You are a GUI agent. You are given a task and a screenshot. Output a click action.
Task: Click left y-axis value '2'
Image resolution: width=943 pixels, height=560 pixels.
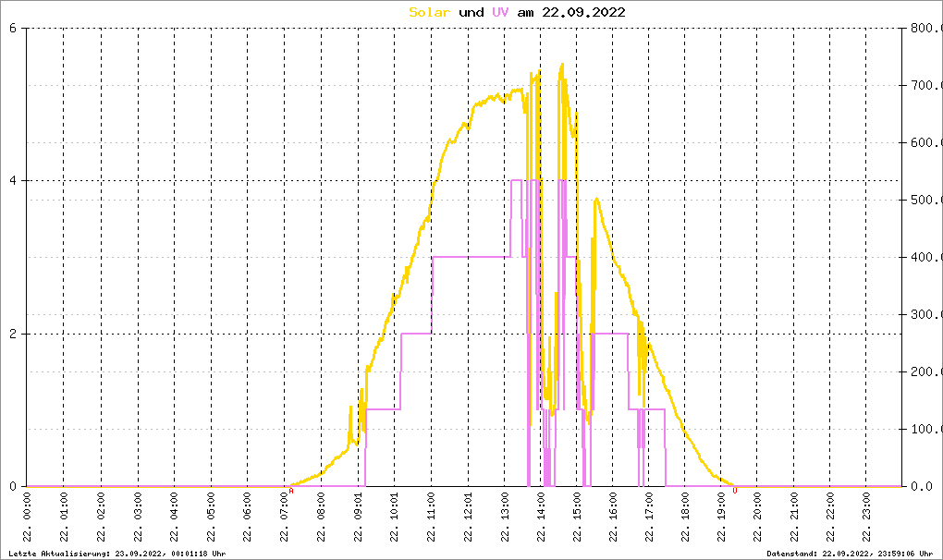[13, 334]
